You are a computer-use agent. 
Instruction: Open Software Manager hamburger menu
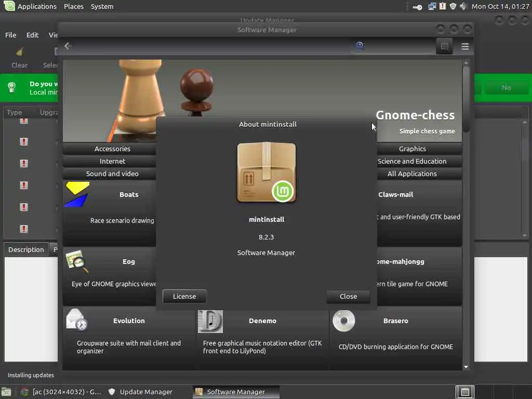click(x=465, y=46)
